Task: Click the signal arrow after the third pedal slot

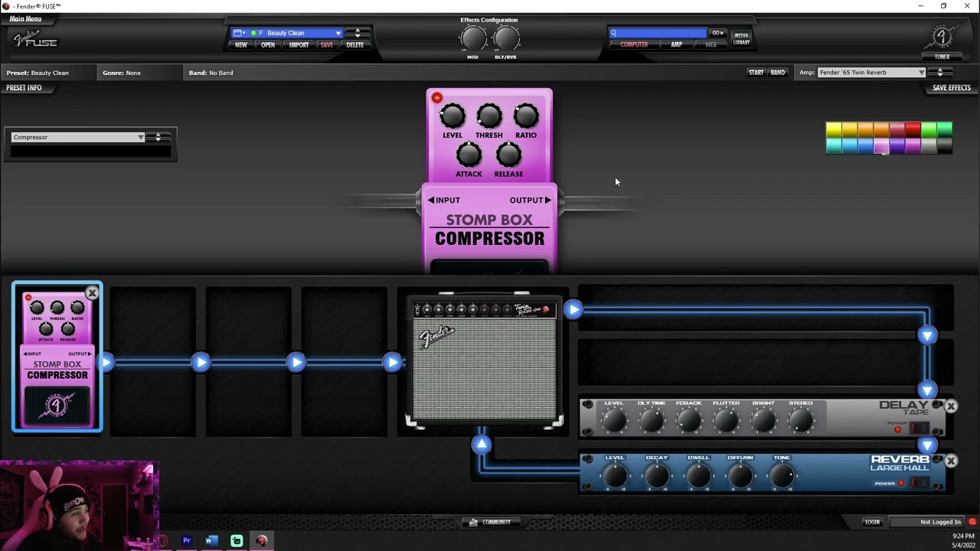Action: coord(296,362)
